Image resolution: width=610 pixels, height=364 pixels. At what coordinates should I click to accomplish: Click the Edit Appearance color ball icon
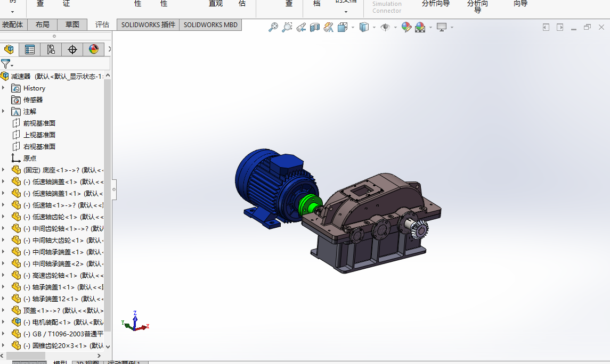406,27
